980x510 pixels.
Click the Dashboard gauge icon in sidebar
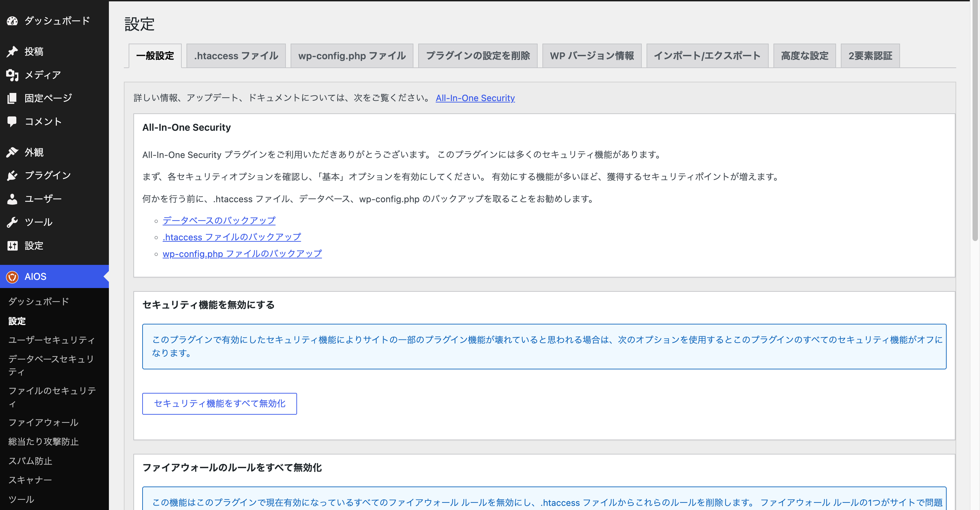(x=12, y=21)
